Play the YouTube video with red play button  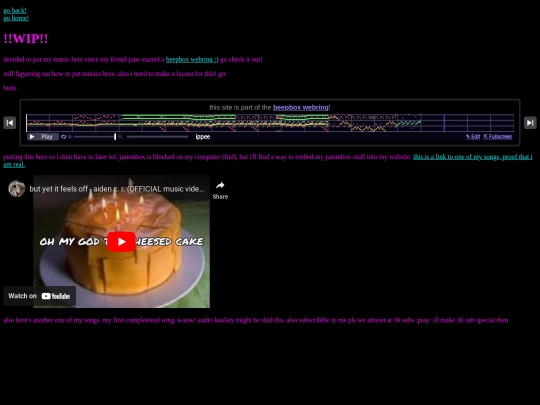pyautogui.click(x=121, y=242)
